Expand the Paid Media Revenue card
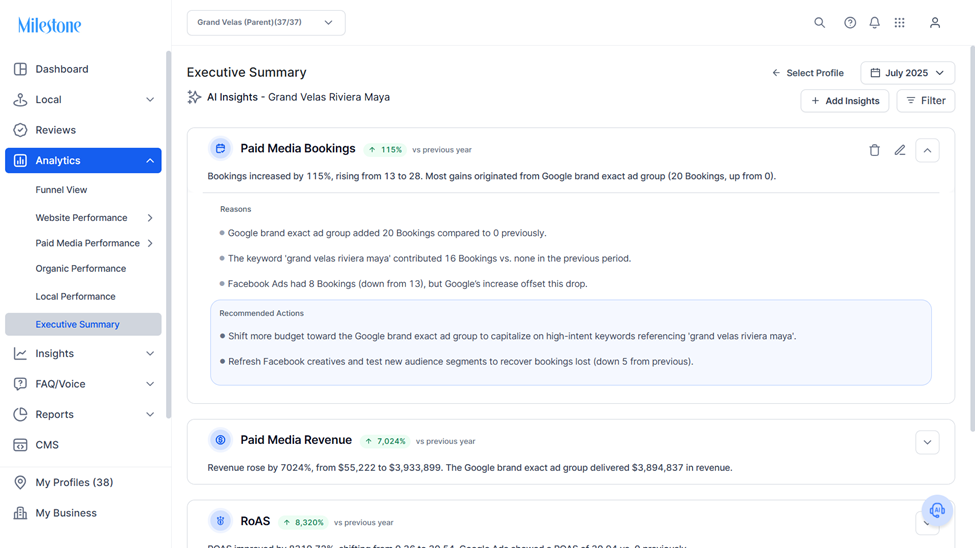Screen dimensions: 975x548 tap(927, 442)
